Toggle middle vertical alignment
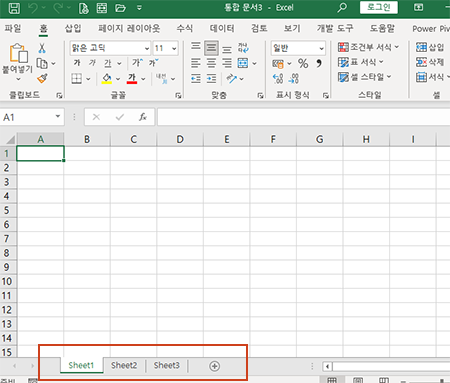The width and height of the screenshot is (450, 383). [x=211, y=48]
